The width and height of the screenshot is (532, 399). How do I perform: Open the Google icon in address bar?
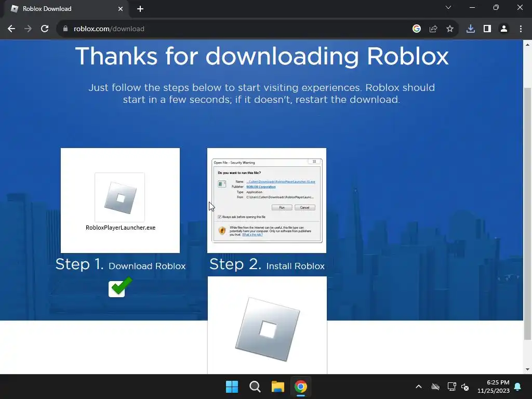point(417,29)
